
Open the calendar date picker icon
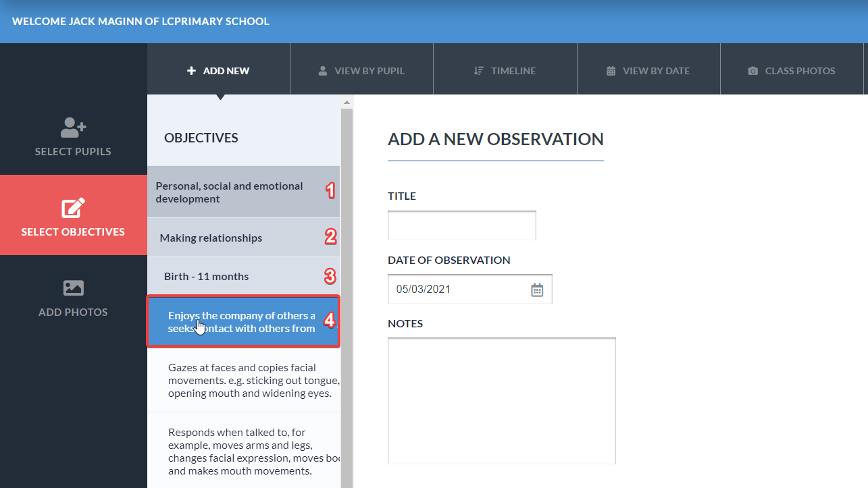(x=537, y=290)
